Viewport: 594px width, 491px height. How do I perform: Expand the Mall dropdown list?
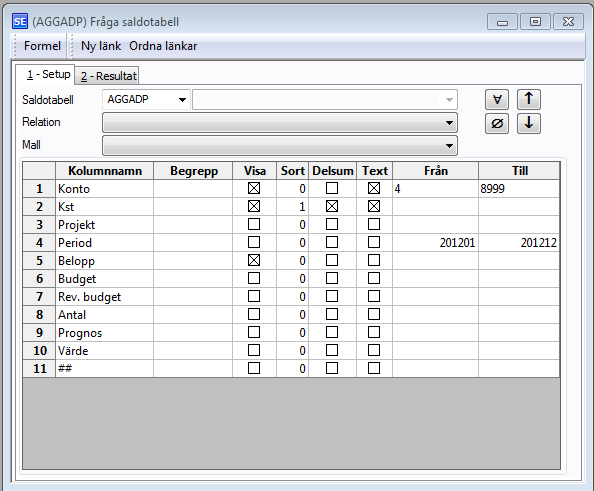pos(280,145)
